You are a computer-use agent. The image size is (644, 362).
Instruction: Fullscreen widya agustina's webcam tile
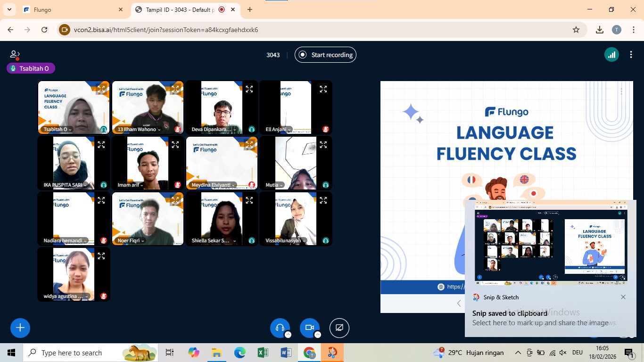click(x=101, y=255)
